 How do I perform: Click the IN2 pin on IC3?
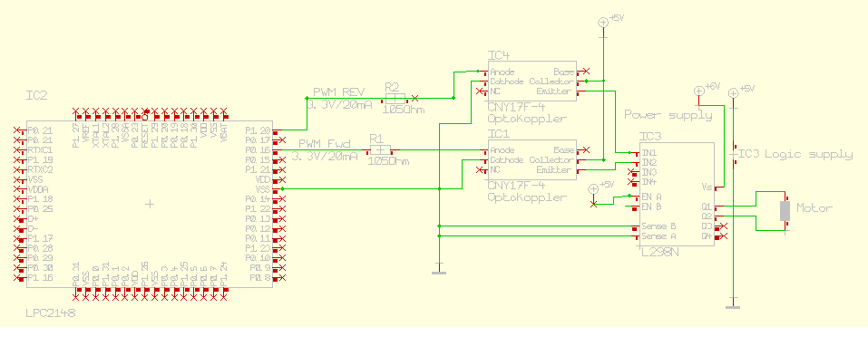click(x=649, y=162)
